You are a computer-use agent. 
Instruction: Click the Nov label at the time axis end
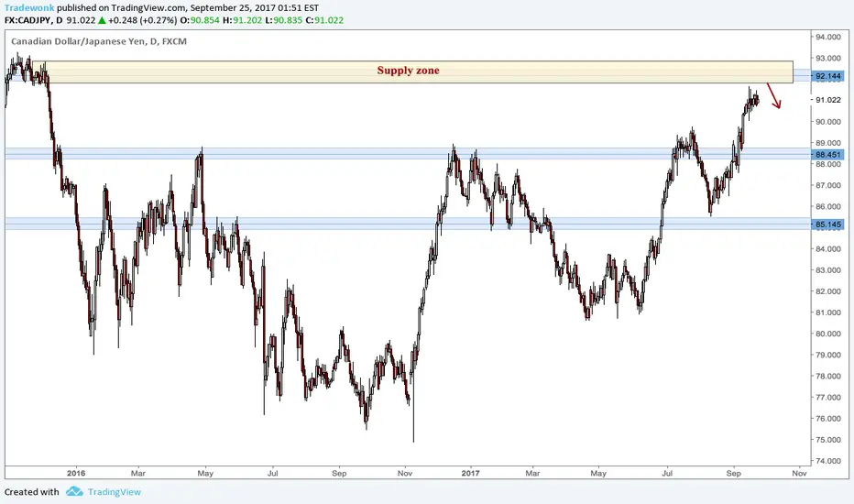tap(799, 473)
